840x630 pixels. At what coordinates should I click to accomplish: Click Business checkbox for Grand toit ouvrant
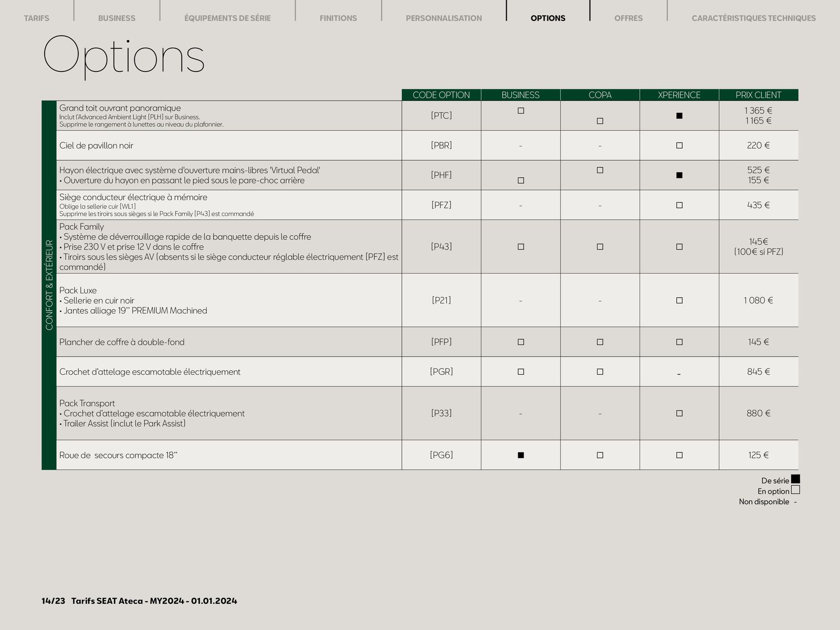(x=521, y=111)
